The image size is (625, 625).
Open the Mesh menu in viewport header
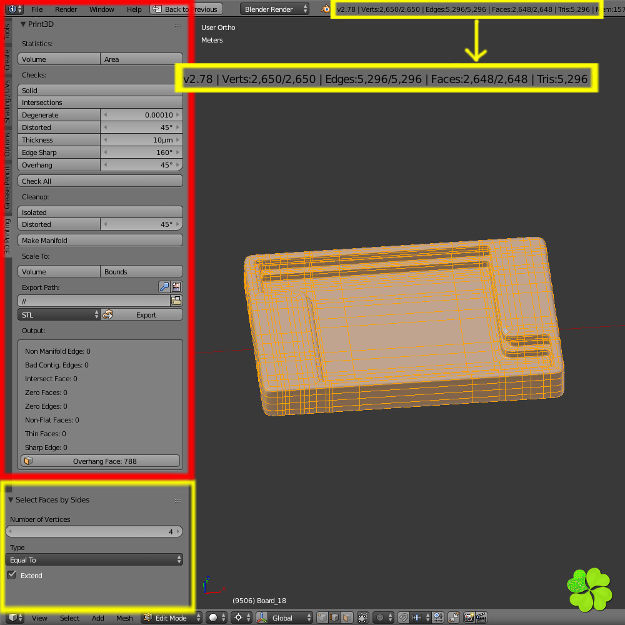point(125,618)
